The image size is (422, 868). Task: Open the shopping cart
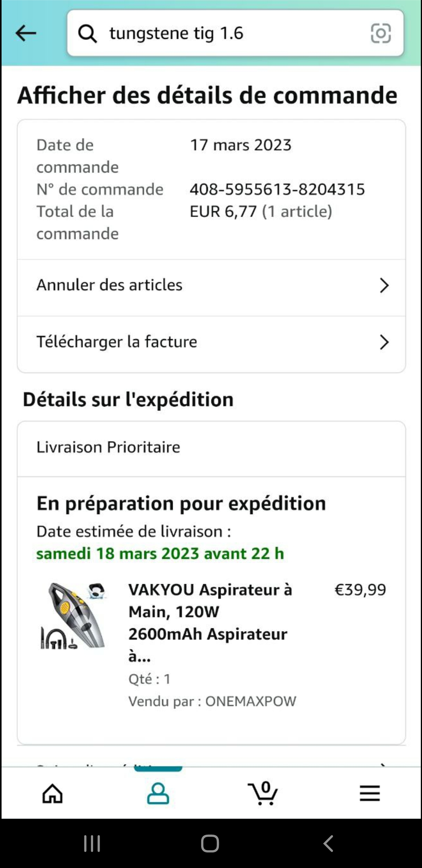click(x=263, y=794)
